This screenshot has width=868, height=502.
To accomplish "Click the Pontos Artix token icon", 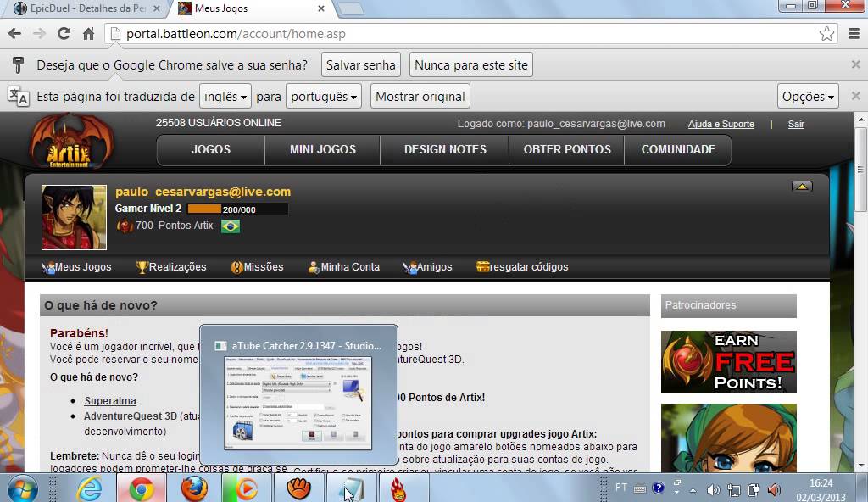I will tap(125, 226).
